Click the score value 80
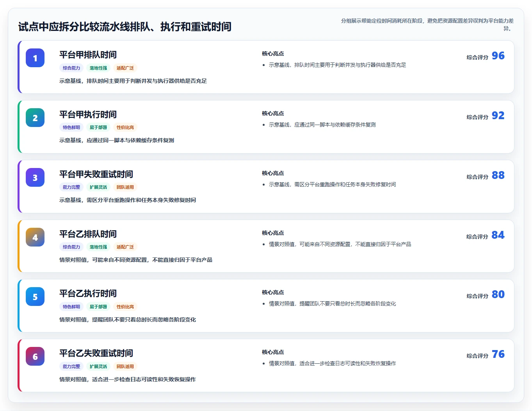This screenshot has height=411, width=532. point(498,295)
